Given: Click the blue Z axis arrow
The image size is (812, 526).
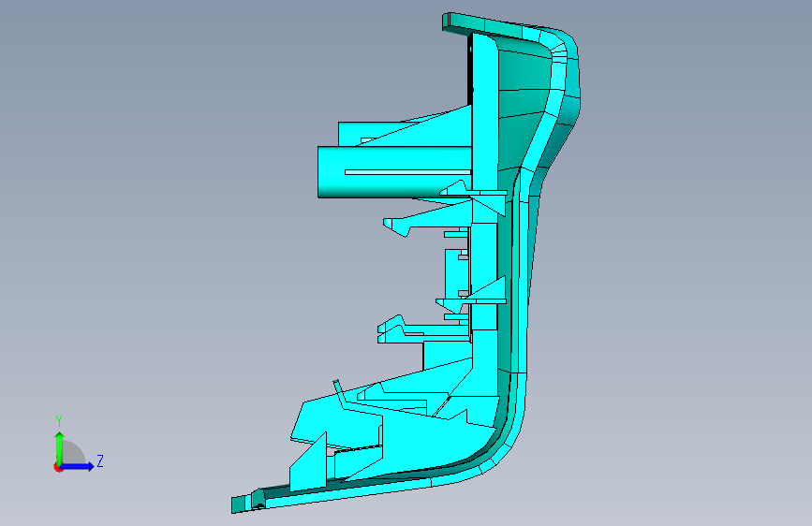Looking at the screenshot, I should tap(77, 466).
